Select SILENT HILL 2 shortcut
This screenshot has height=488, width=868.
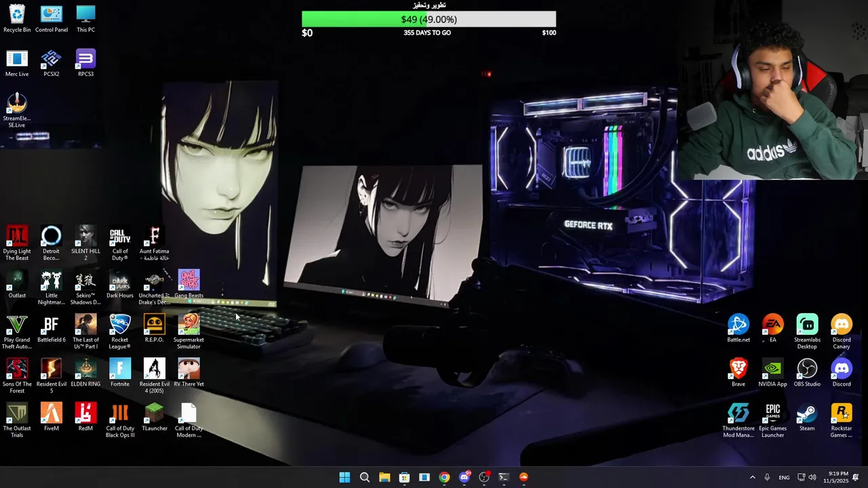pos(85,243)
